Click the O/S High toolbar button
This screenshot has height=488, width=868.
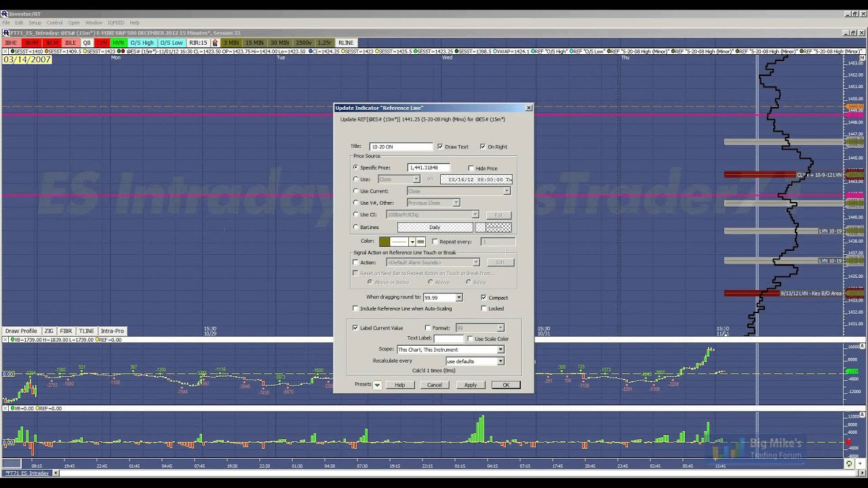pos(142,43)
